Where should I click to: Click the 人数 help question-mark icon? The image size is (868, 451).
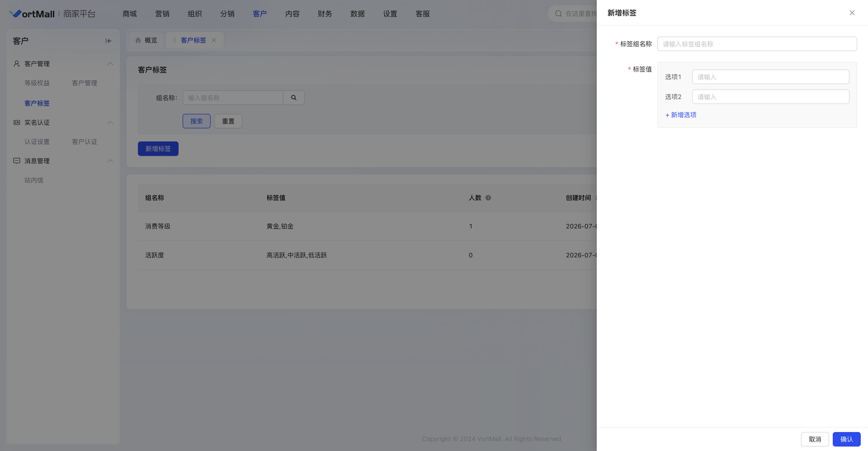coord(488,198)
